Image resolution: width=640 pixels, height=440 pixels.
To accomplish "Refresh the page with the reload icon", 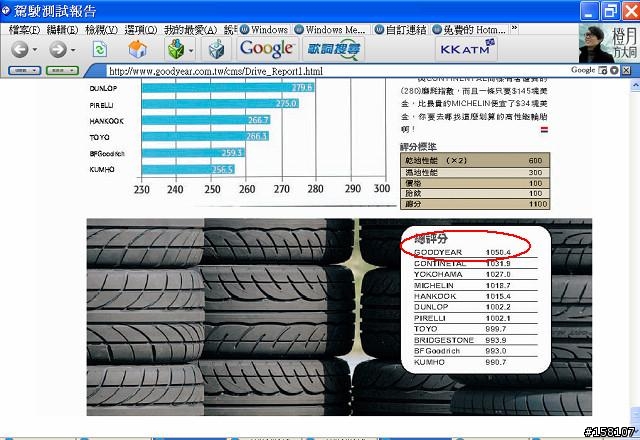I will click(100, 49).
